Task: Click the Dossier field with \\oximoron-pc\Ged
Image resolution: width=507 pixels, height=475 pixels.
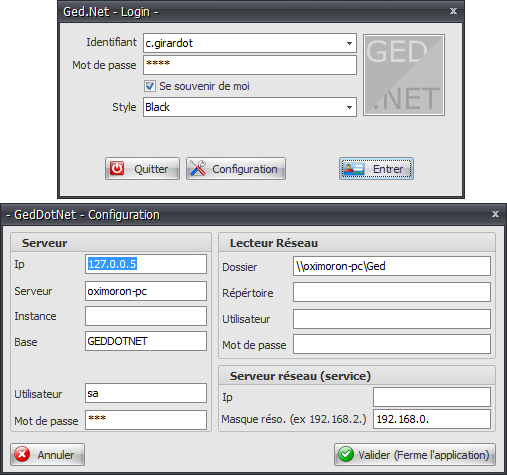Action: click(392, 266)
